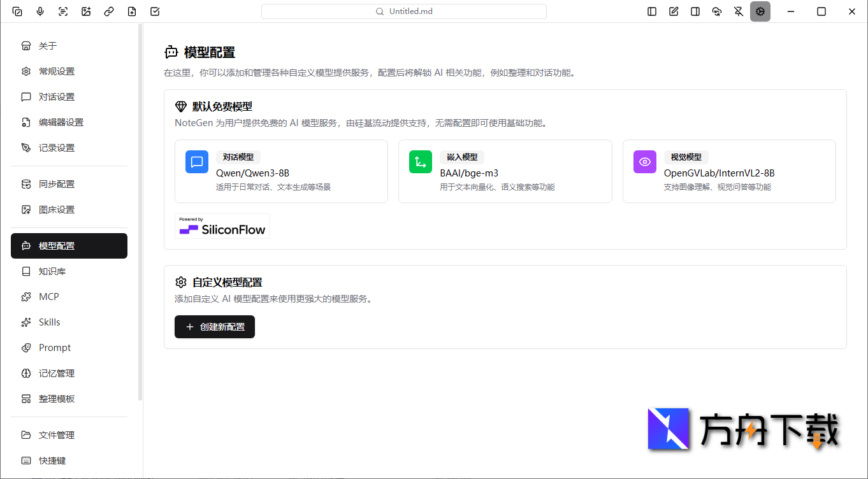
Task: Click the settings gear icon
Action: 760,11
